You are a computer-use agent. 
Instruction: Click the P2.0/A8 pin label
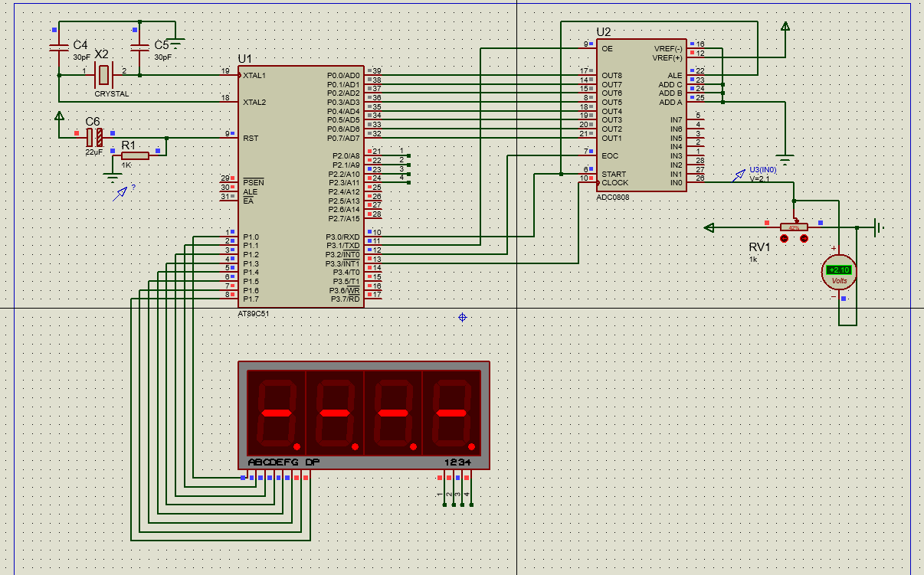(x=346, y=155)
